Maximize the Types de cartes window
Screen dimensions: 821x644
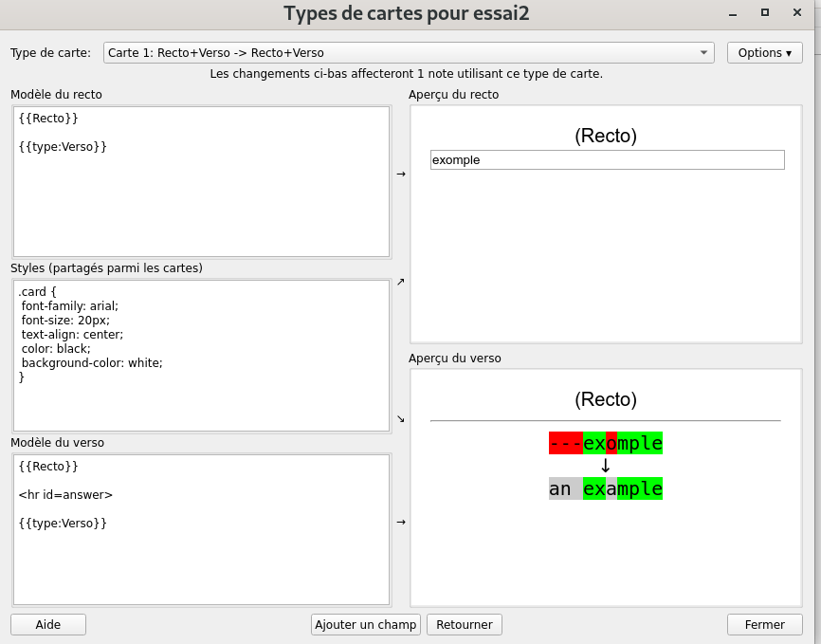point(765,13)
